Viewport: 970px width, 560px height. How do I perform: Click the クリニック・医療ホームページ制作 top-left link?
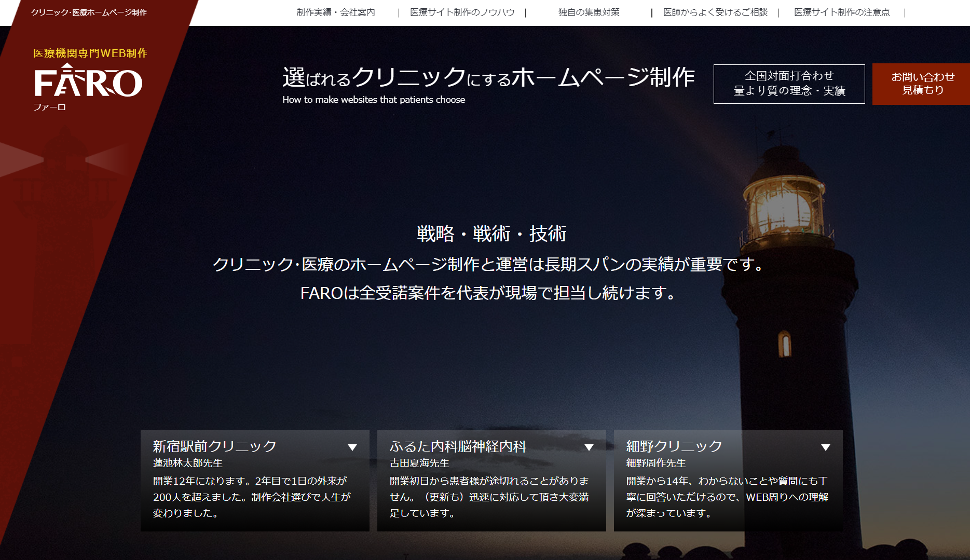pos(89,12)
